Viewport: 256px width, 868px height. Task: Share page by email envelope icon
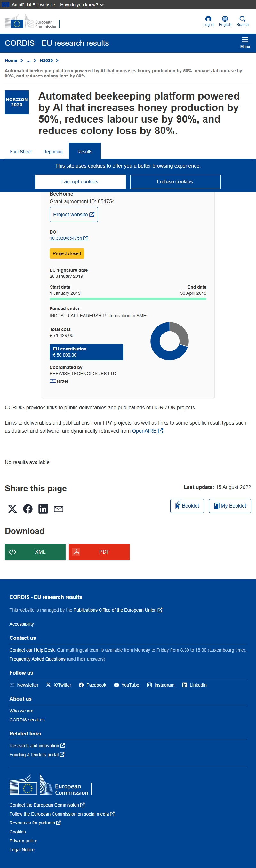point(59,509)
